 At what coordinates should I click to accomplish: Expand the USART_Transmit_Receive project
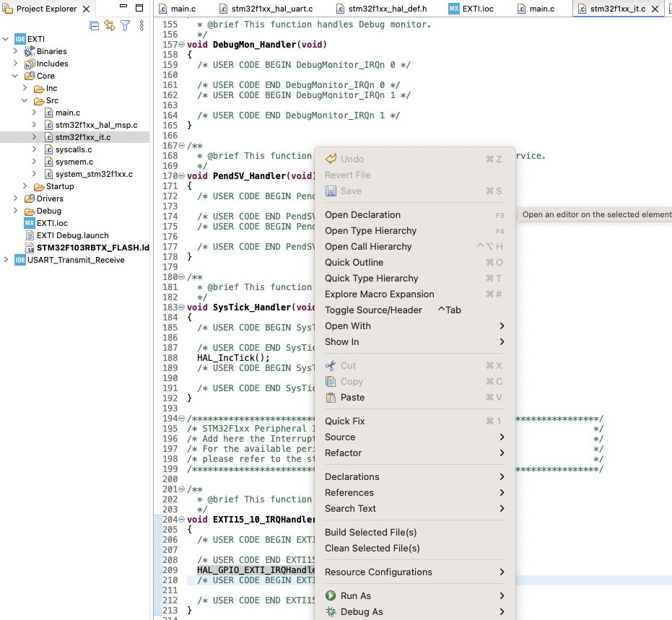click(x=6, y=260)
